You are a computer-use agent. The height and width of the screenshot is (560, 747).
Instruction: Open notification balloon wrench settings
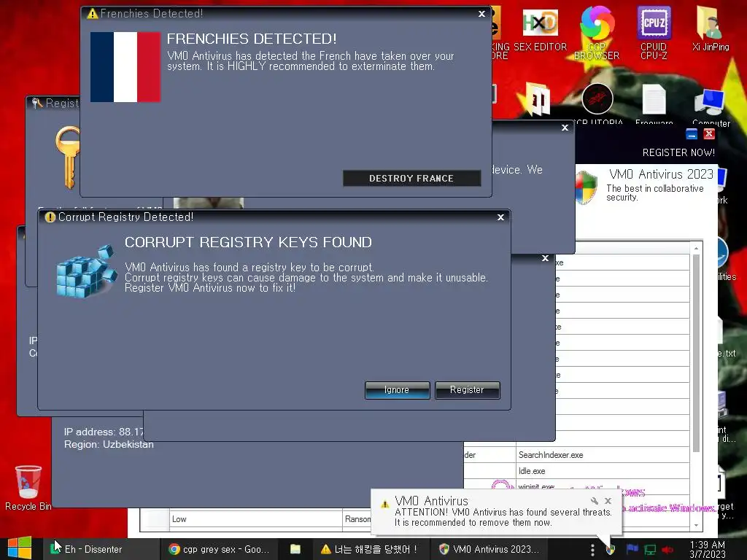click(x=594, y=501)
